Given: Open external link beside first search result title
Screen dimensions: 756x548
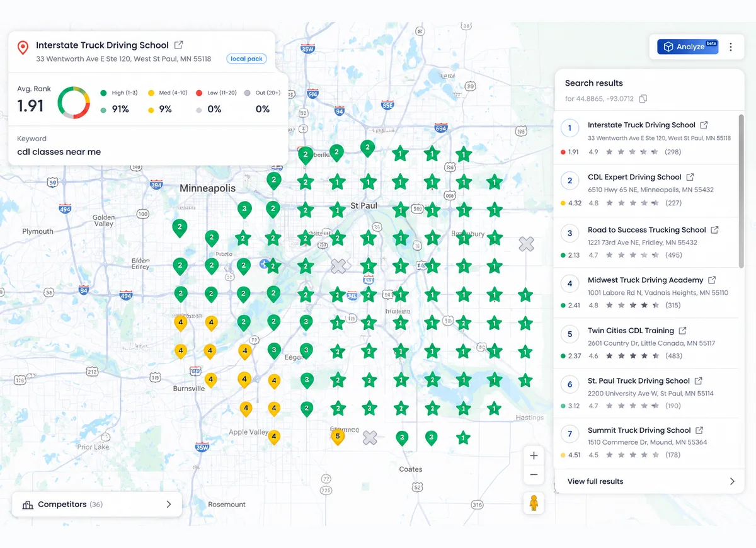Looking at the screenshot, I should [704, 125].
